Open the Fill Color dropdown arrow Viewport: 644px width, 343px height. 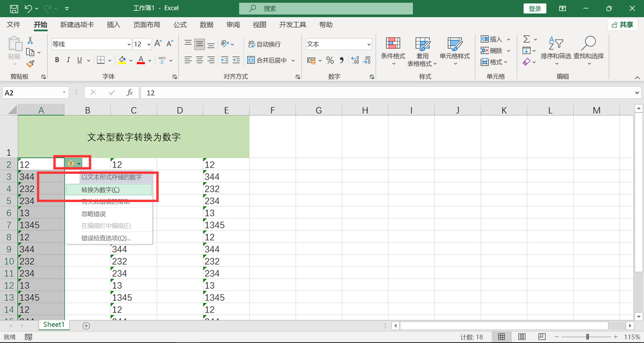click(131, 60)
